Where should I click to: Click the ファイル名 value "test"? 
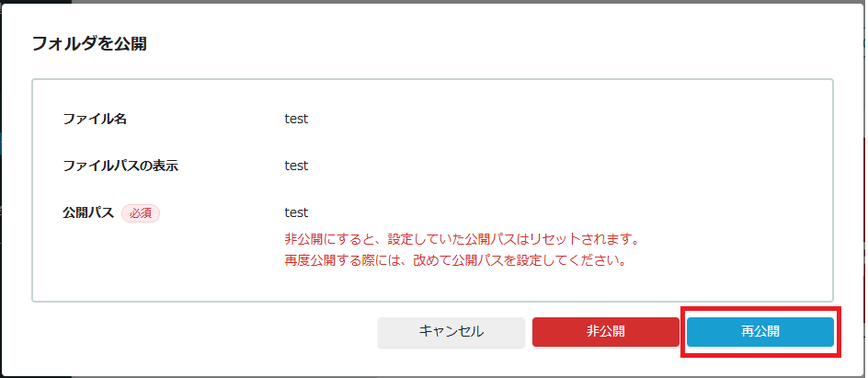[296, 119]
